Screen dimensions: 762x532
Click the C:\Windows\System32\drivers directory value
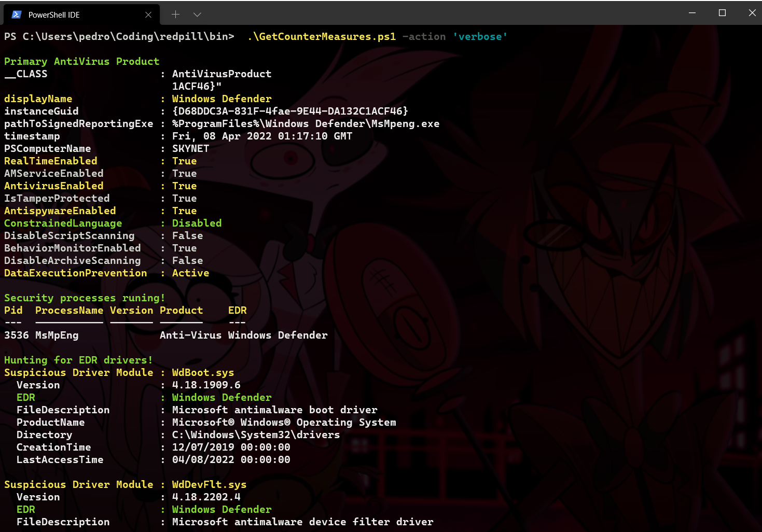point(256,435)
